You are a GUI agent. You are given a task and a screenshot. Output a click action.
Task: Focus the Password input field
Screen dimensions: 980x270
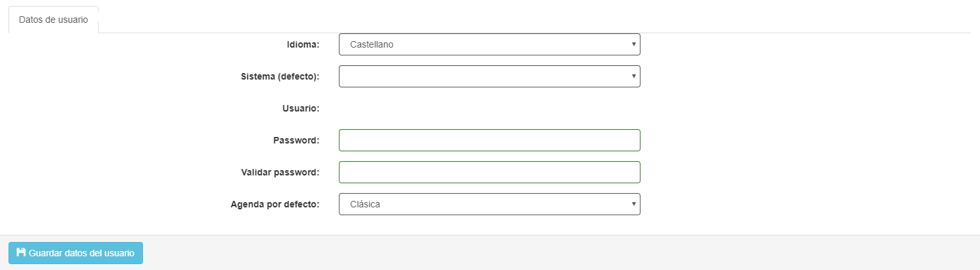489,140
